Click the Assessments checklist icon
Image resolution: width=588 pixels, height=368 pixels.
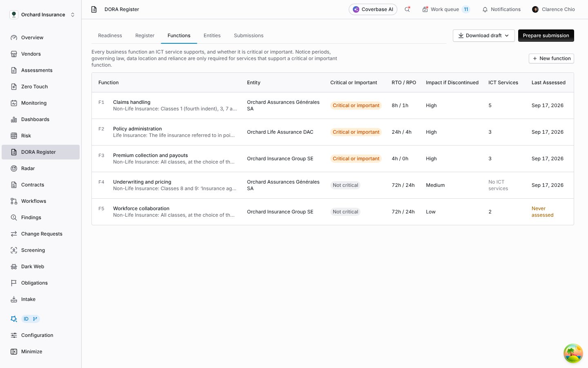pyautogui.click(x=14, y=70)
